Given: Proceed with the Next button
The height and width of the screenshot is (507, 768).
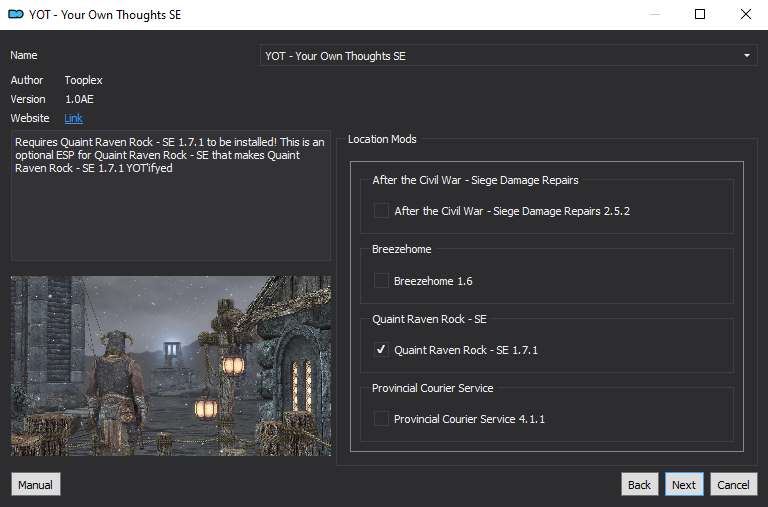Looking at the screenshot, I should pos(684,484).
